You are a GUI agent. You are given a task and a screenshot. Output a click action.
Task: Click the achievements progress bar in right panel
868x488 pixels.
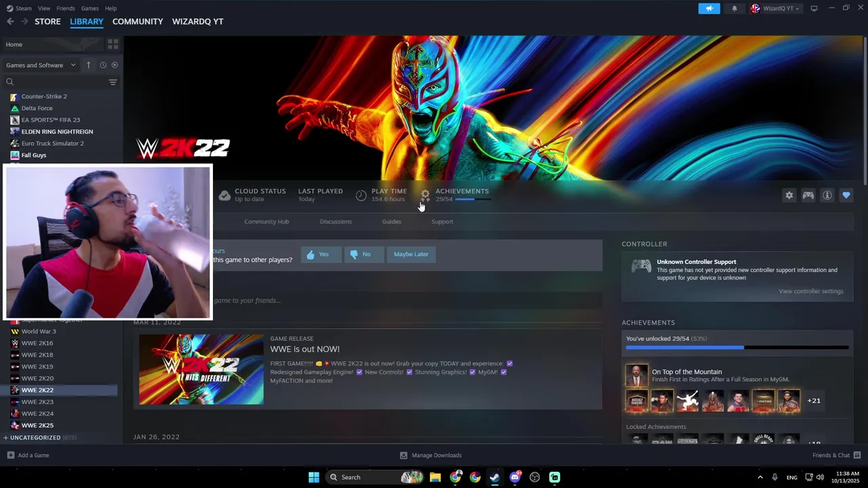point(737,348)
